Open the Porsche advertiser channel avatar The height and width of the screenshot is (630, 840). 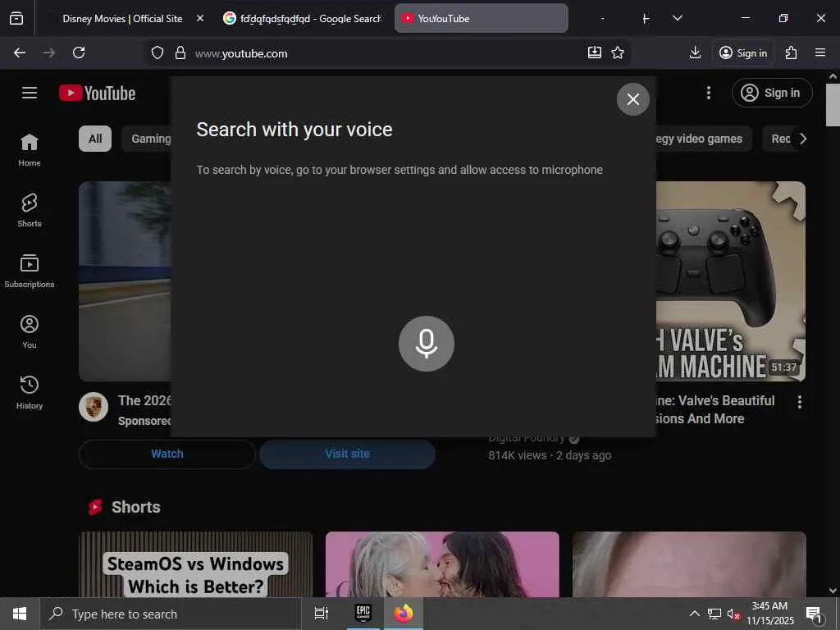pos(94,407)
